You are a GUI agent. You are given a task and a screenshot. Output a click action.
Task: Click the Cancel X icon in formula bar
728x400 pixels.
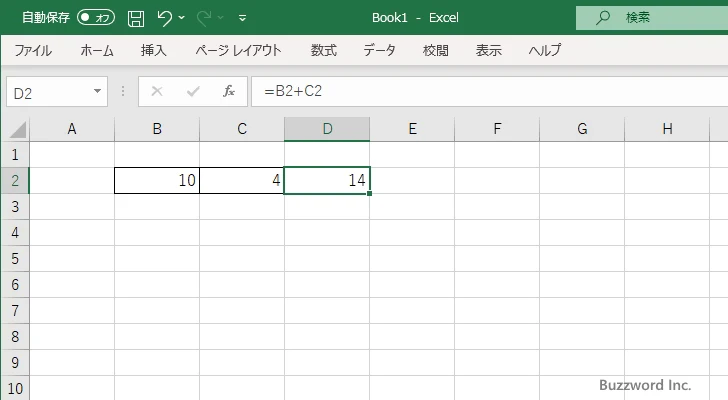157,91
